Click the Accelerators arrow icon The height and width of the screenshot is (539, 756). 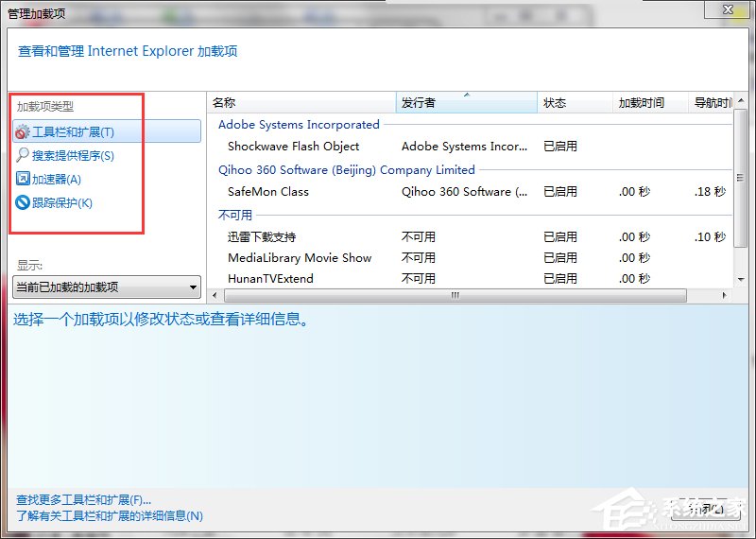pyautogui.click(x=23, y=179)
